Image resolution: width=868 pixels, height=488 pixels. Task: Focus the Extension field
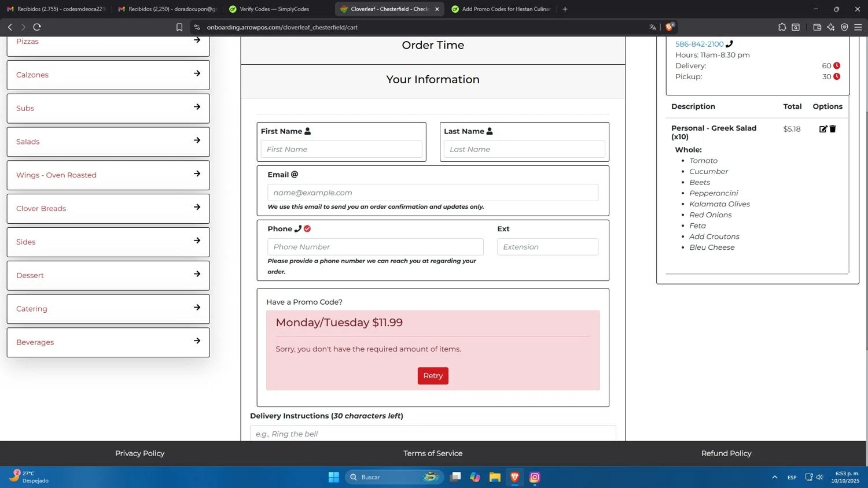(547, 247)
